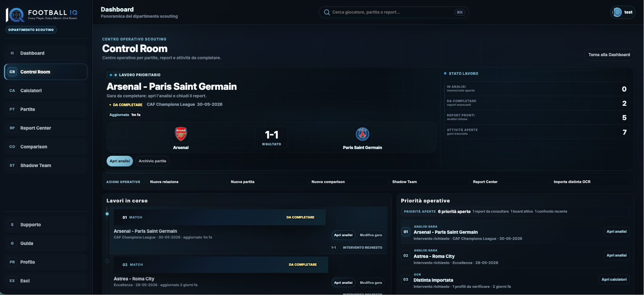Click the DA COMPLETARE status tag under Arsenal title
Viewport: 644px width, 295px height.
[126, 105]
